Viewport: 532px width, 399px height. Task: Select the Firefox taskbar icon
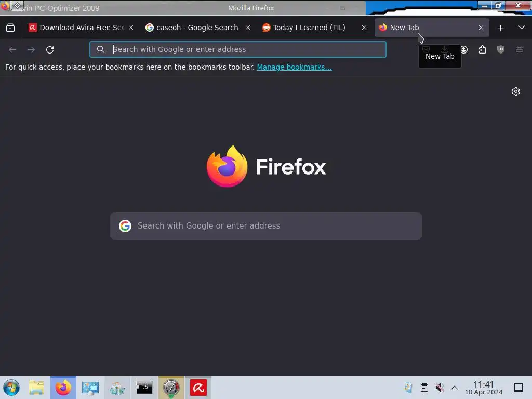(63, 388)
